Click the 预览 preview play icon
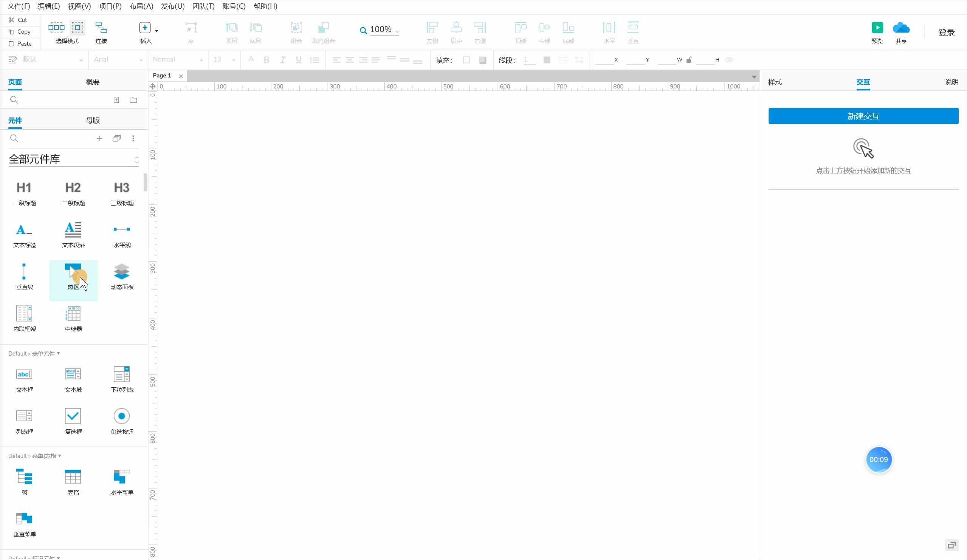Screen dimensions: 967x560 click(x=877, y=28)
